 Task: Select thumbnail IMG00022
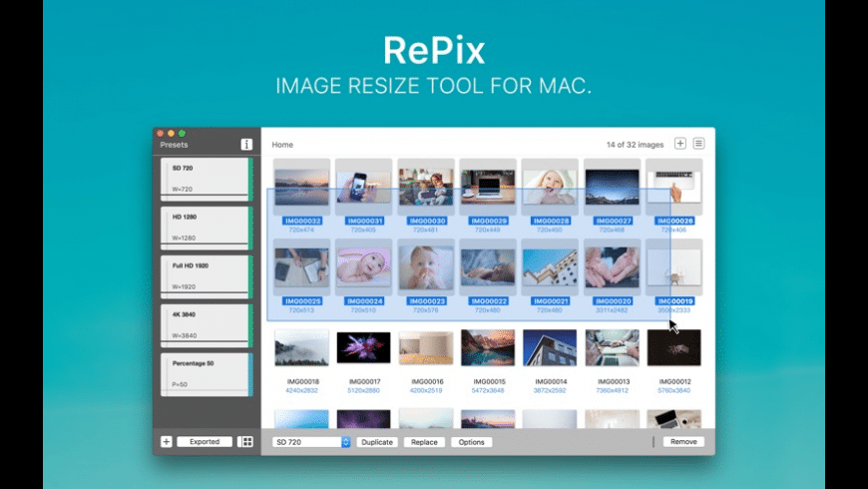point(488,267)
